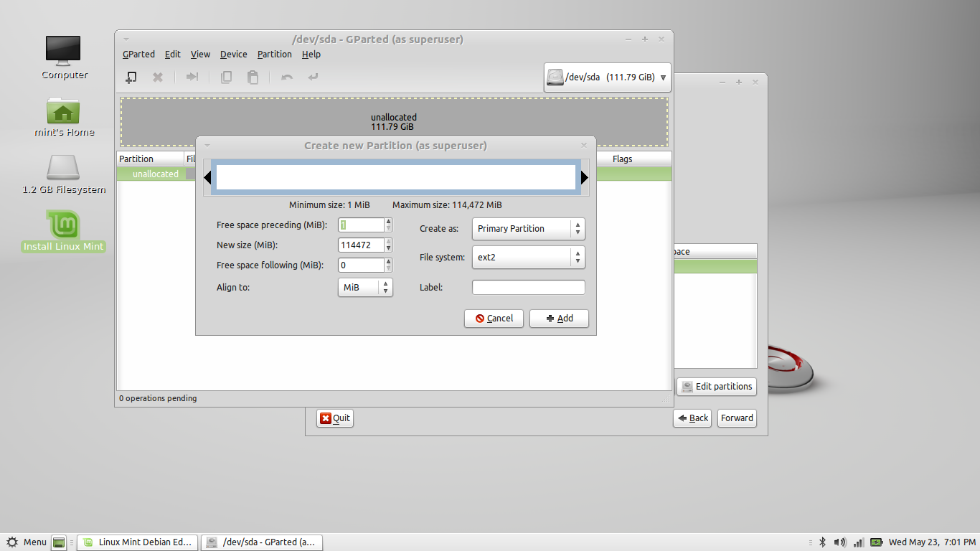The height and width of the screenshot is (551, 980).
Task: Open the Mint Menu button
Action: pos(27,542)
